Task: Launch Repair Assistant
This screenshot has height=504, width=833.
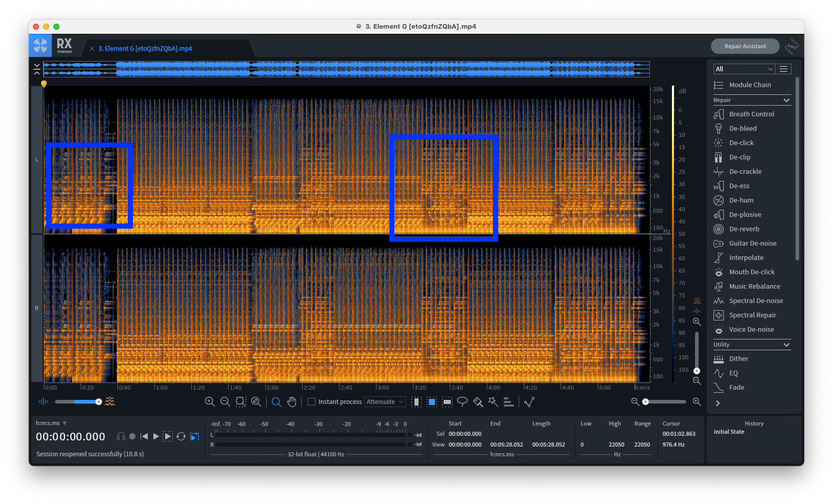Action: [745, 46]
